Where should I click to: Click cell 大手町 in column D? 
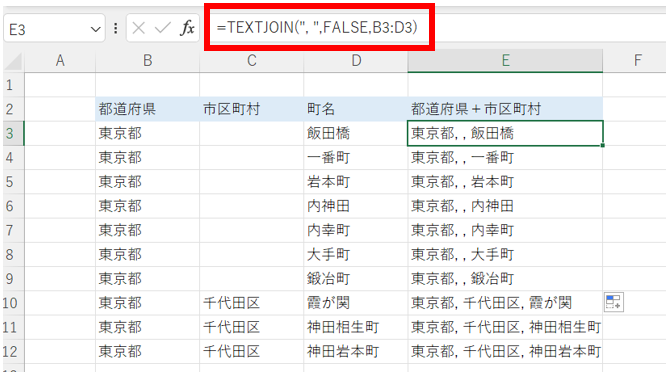click(356, 254)
